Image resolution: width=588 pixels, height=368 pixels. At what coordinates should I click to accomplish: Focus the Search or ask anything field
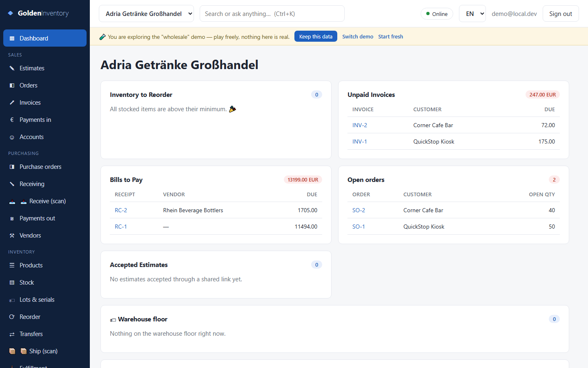272,13
